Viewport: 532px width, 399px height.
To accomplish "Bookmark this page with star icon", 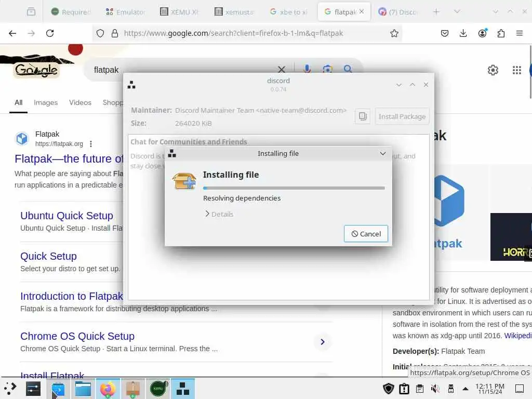I will click(394, 33).
